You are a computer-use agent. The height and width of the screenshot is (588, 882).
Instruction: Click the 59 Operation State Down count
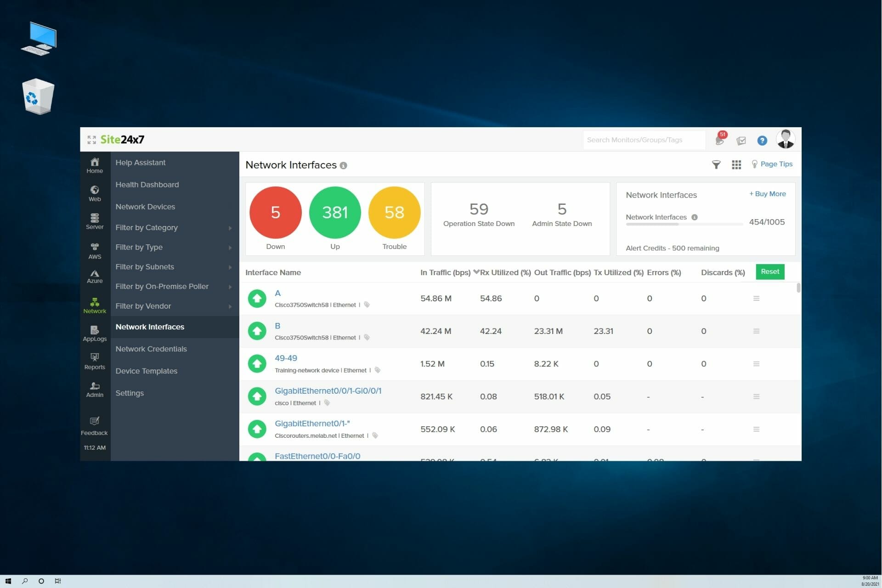(x=479, y=209)
